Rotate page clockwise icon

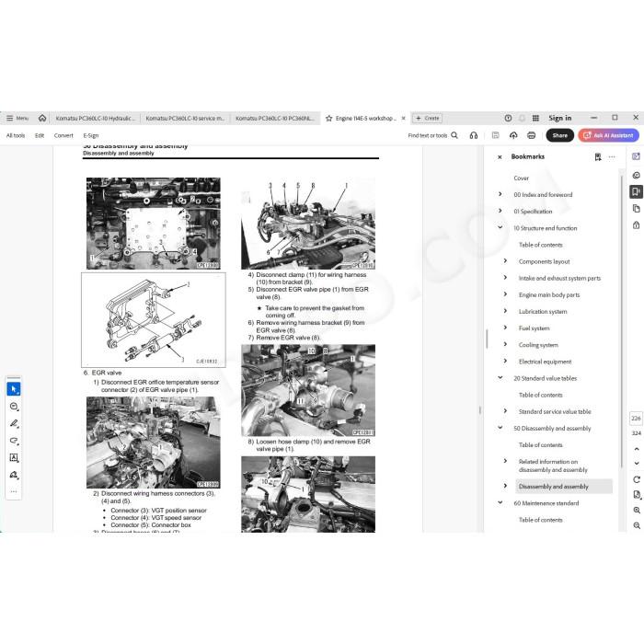tap(637, 479)
